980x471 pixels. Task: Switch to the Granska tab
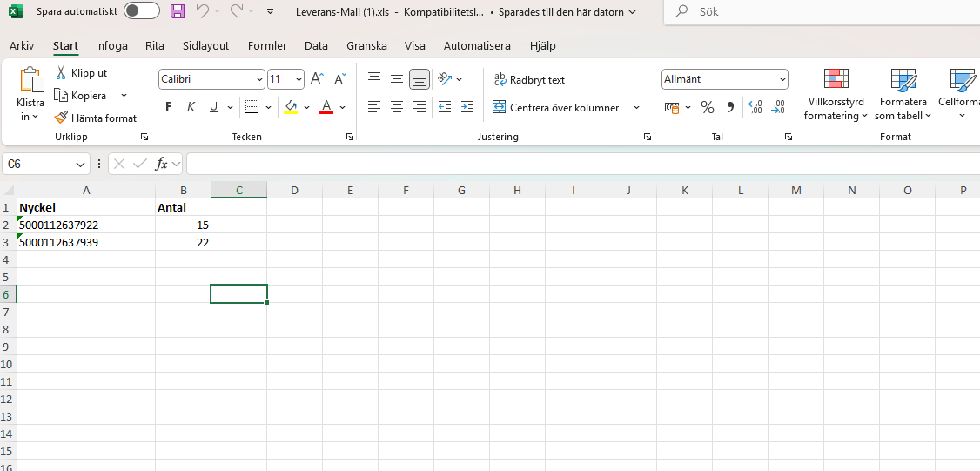(x=367, y=45)
